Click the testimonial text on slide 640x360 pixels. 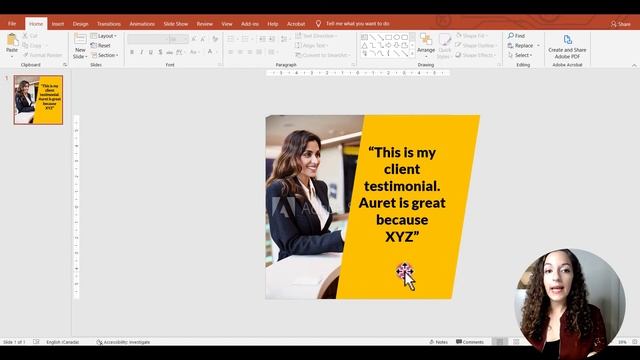pos(402,194)
